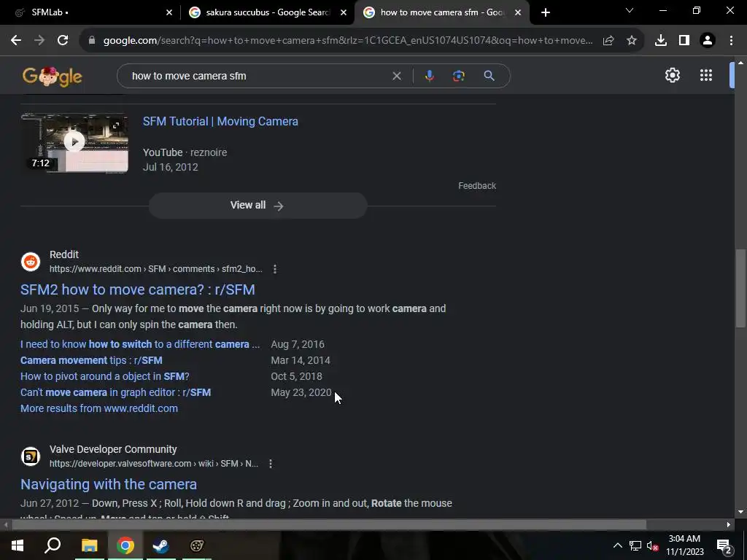Close the SFMLab tab
The height and width of the screenshot is (560, 747).
[169, 12]
